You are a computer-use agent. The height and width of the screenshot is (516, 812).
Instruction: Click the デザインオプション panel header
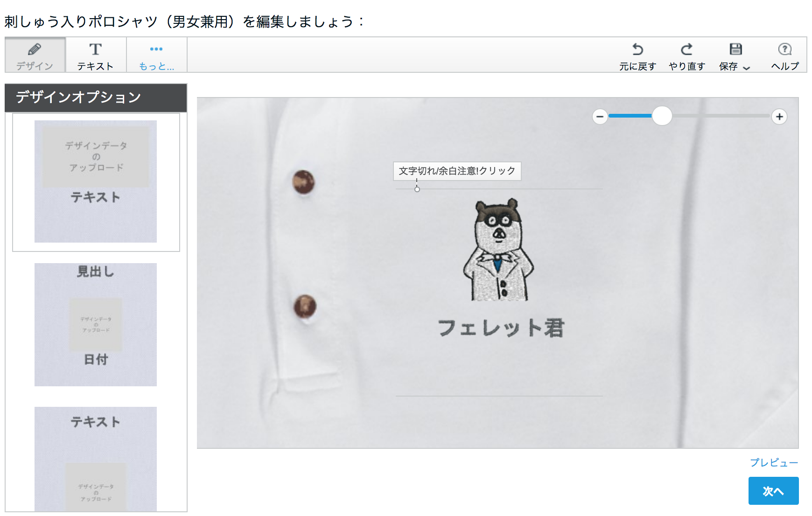(96, 98)
